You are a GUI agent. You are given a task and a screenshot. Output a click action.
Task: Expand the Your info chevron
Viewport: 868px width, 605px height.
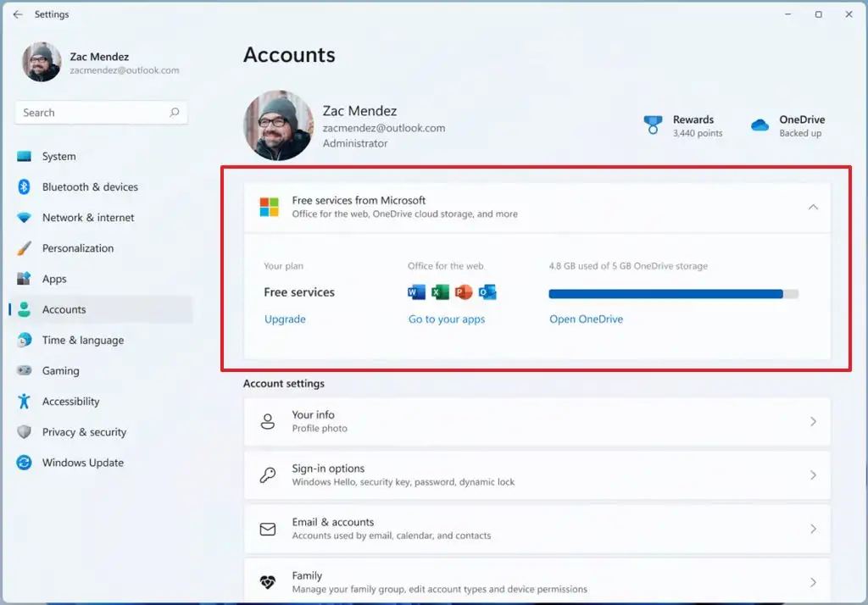(x=813, y=421)
